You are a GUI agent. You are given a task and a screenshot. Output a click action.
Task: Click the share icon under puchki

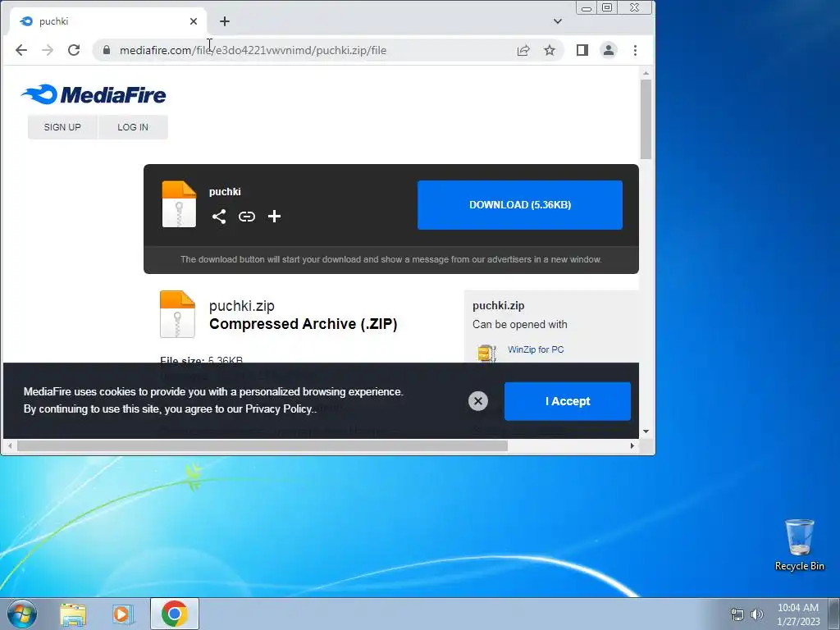coord(218,217)
